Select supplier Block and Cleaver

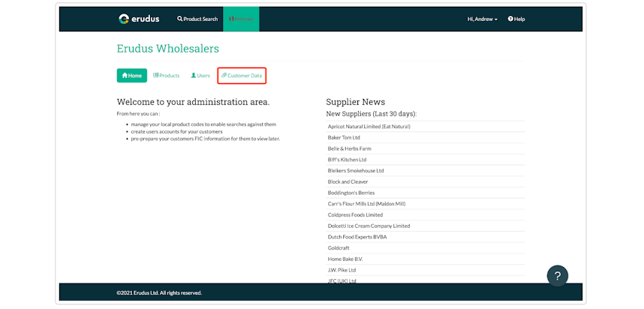tap(425, 181)
